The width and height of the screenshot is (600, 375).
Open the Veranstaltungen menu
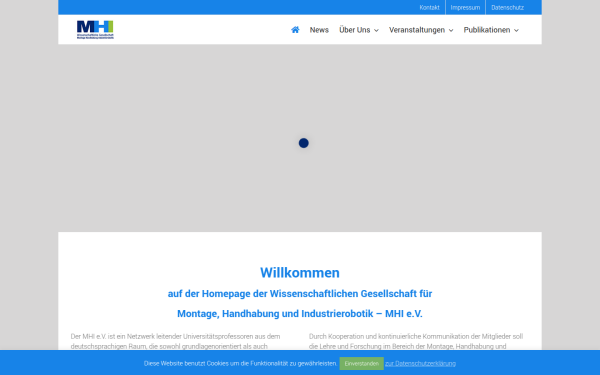(x=417, y=30)
